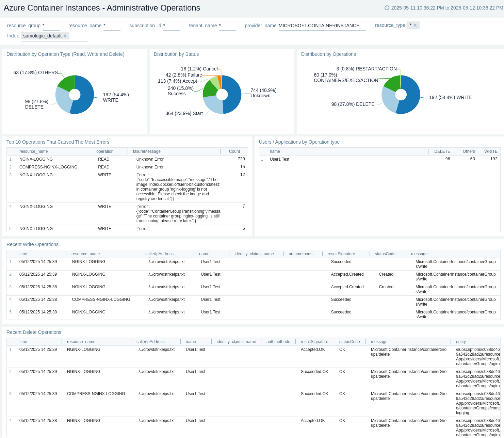Viewport: 504px width, 438px height.
Task: Sort Recent Delete Operations by resource_name header
Action: (x=81, y=342)
